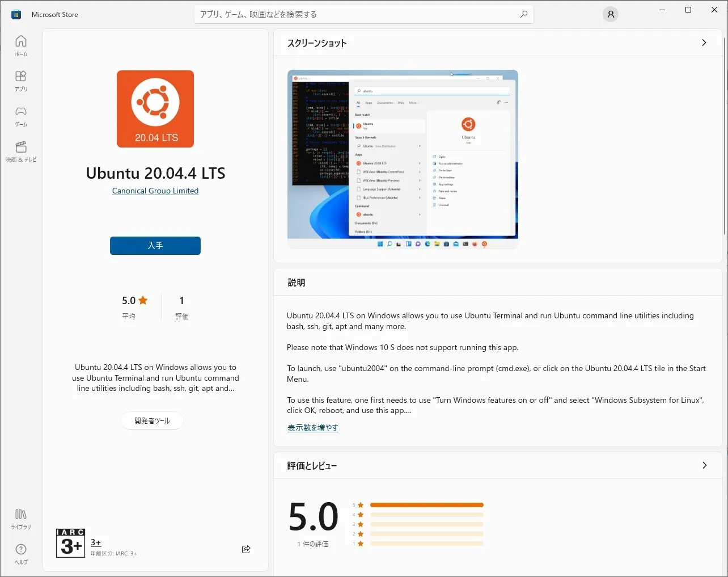This screenshot has width=728, height=577.
Task: Open the Ubuntu screenshot thumbnail
Action: [403, 159]
